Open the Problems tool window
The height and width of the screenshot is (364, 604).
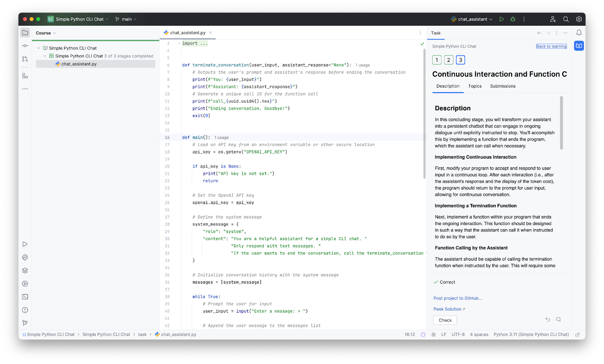click(25, 310)
